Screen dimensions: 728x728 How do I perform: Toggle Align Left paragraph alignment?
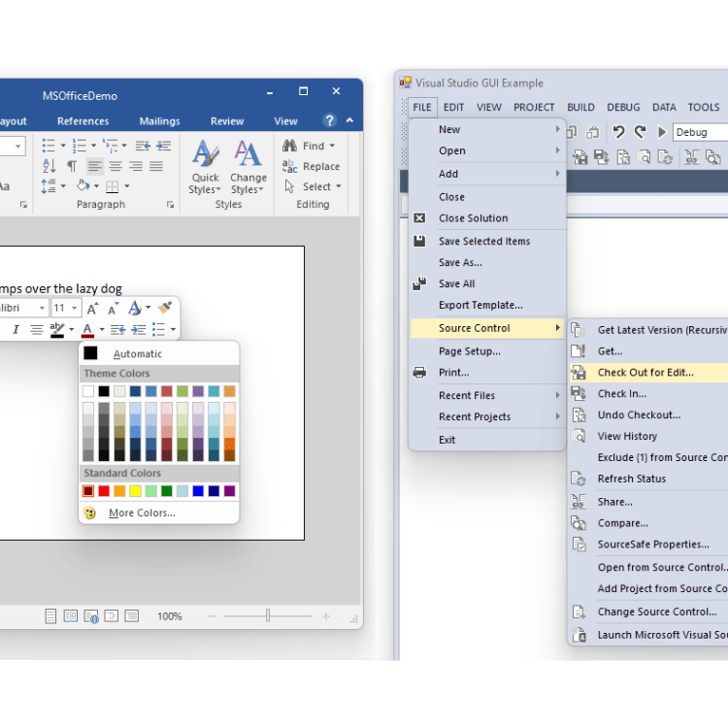(94, 167)
